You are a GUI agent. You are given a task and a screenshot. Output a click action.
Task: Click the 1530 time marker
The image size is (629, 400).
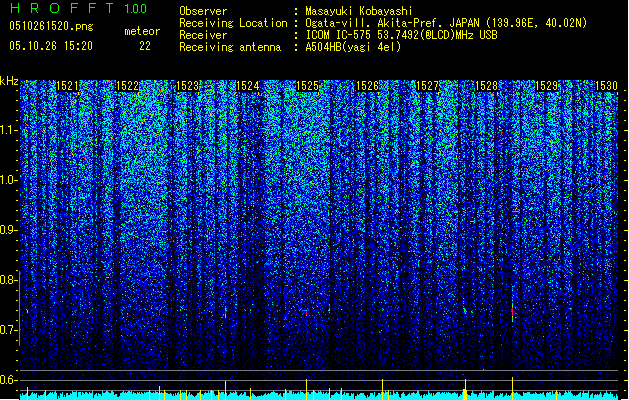click(x=606, y=86)
